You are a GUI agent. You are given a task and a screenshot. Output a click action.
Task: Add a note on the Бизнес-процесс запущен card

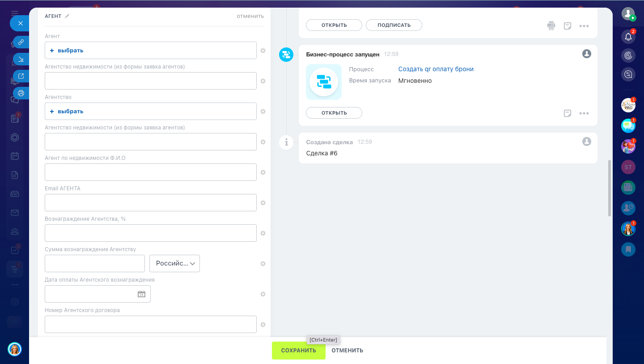568,113
